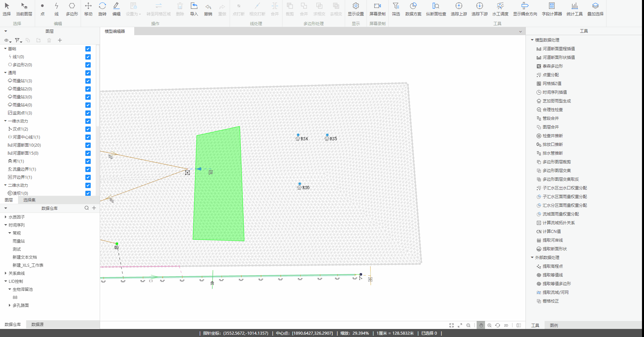Search the 数据仓库 data warehouse
The image size is (644, 337).
87,208
